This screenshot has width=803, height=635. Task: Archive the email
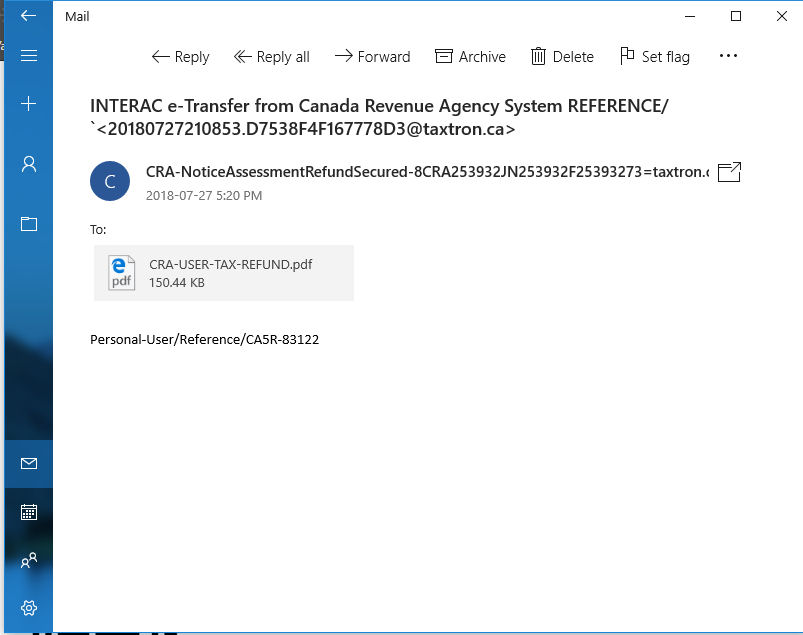point(470,57)
